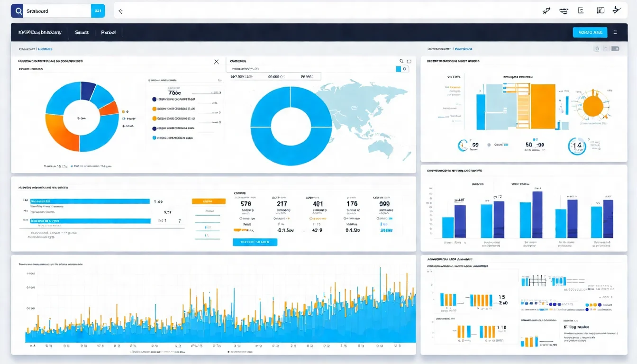
Task: Click the search icon in the map panel header
Action: 401,61
